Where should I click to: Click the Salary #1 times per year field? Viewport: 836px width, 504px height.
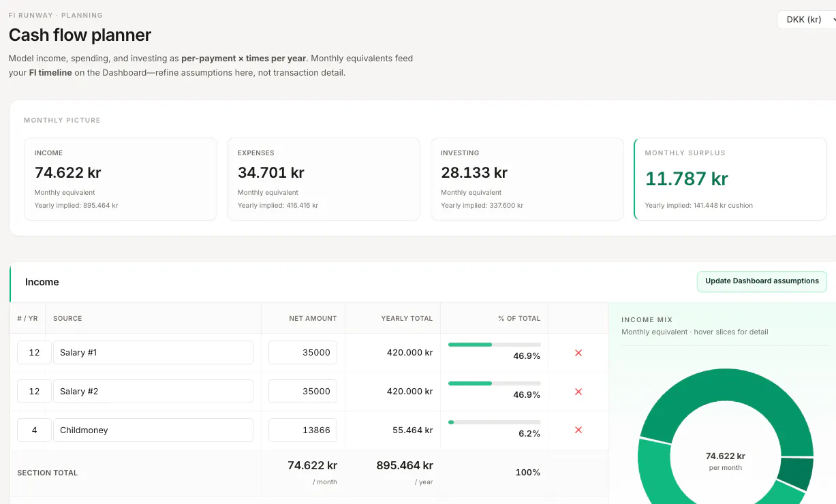(34, 353)
